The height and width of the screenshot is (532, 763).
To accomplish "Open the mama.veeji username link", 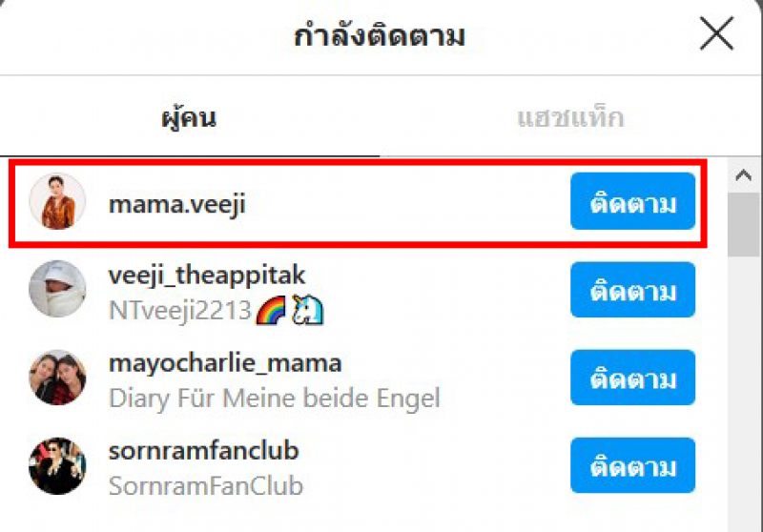I will click(x=177, y=204).
